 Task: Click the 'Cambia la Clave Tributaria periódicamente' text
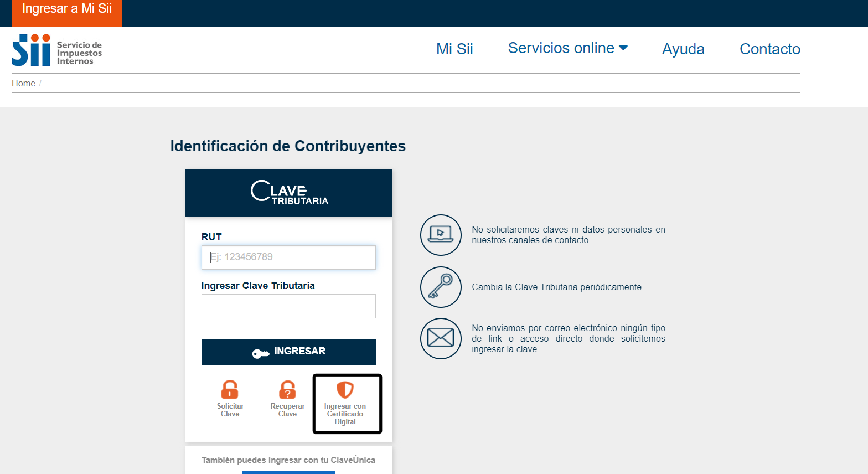(557, 287)
